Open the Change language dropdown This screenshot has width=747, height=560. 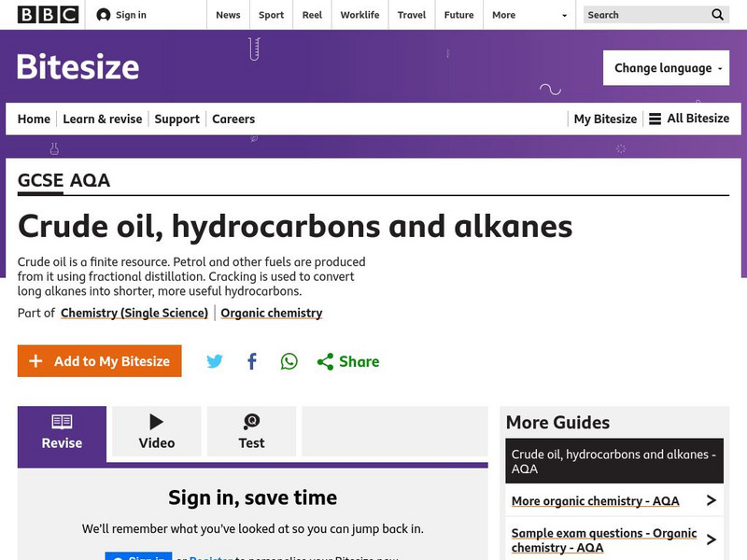click(x=666, y=67)
